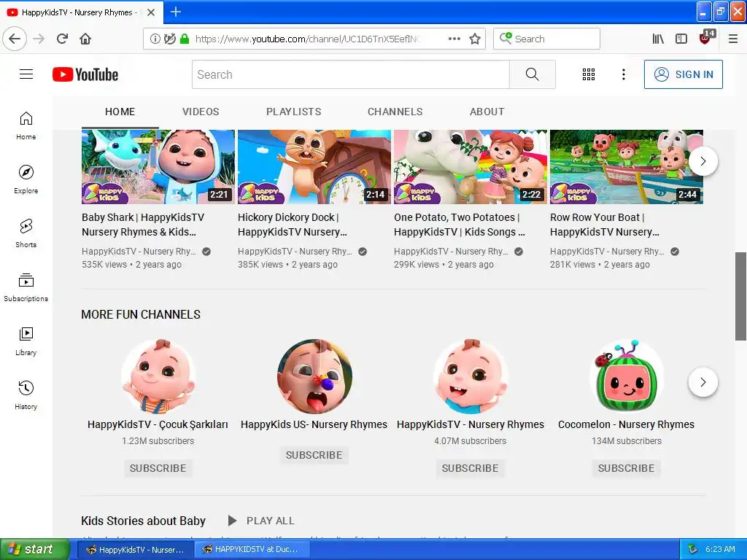Open the One Potato, Two Potatoes thumbnail
The height and width of the screenshot is (560, 747).
pos(471,167)
